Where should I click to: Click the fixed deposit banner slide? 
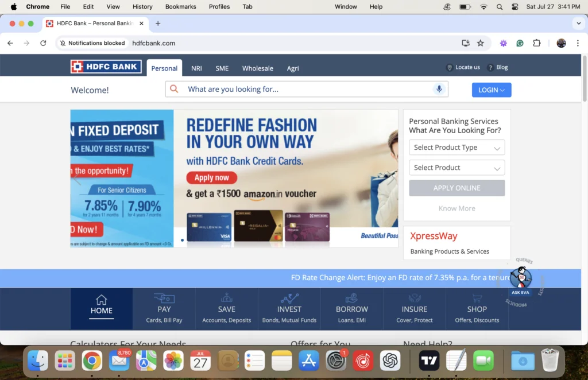point(122,179)
